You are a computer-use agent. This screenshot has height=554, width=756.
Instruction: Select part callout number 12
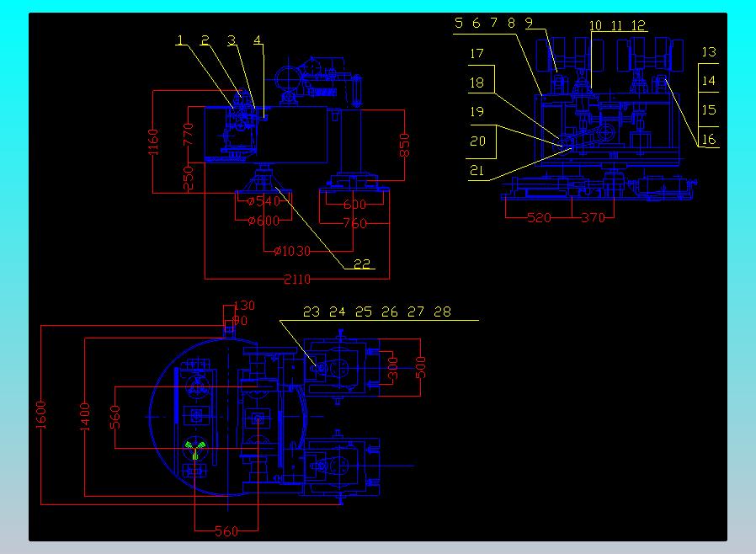638,25
